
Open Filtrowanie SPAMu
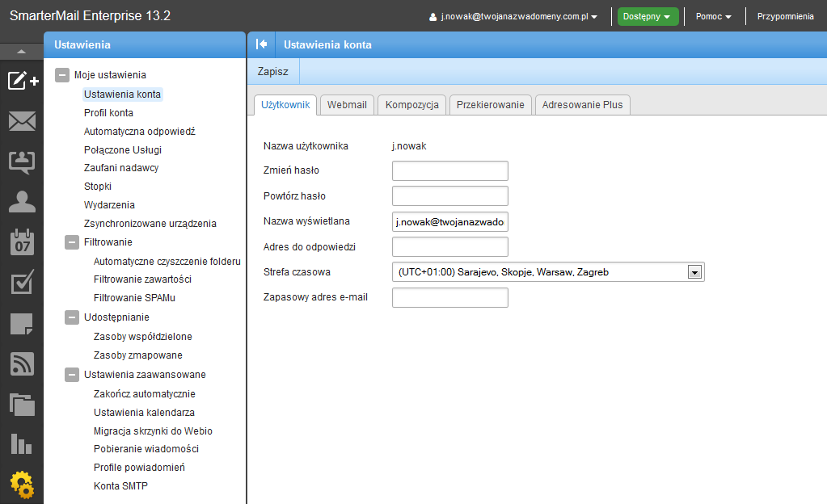pos(134,298)
